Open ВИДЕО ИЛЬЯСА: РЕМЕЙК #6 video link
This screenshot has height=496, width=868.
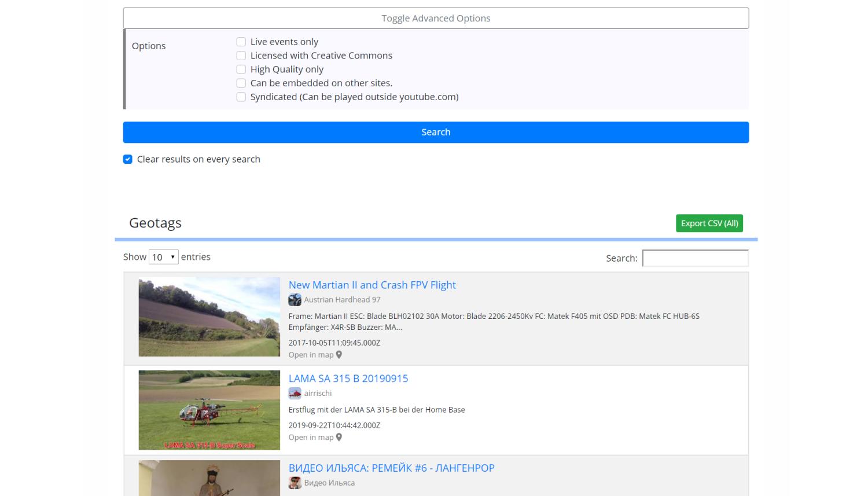coord(391,468)
